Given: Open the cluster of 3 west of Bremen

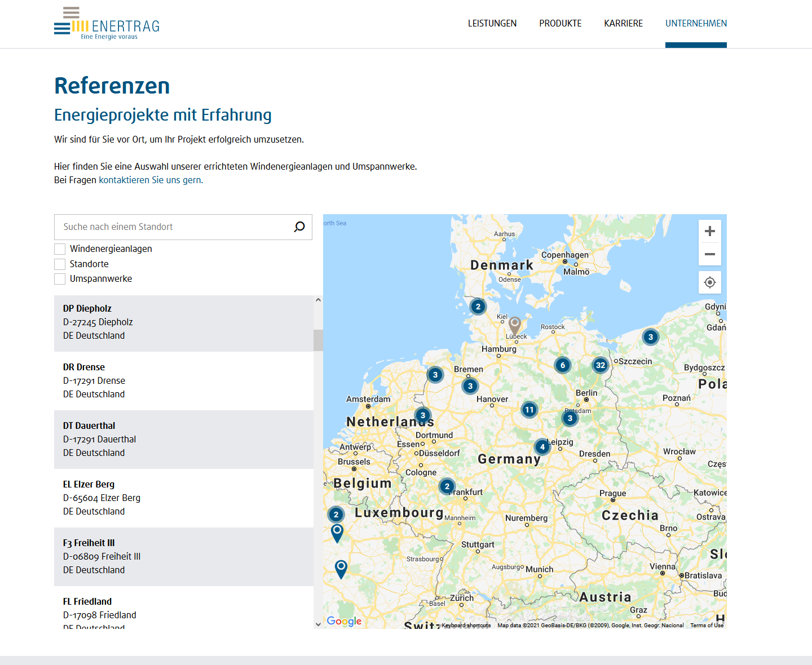Looking at the screenshot, I should [x=435, y=375].
